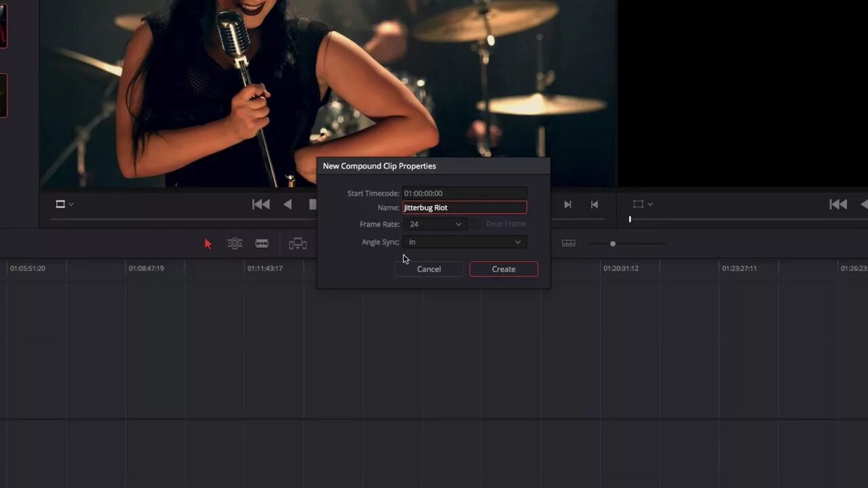Click the bar-with-left-arrow mark button in source viewer
The image size is (868, 488).
594,204
